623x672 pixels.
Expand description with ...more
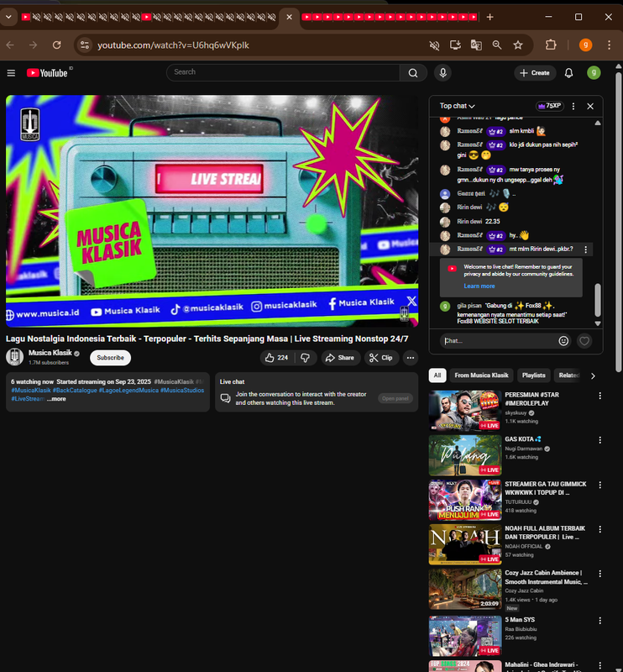pos(56,399)
